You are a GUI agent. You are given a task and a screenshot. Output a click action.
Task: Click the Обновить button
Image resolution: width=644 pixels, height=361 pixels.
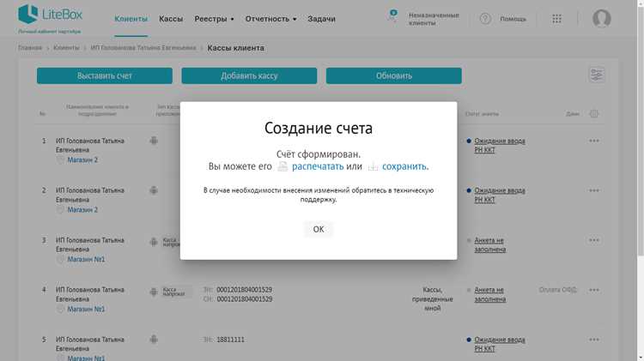[x=394, y=76]
